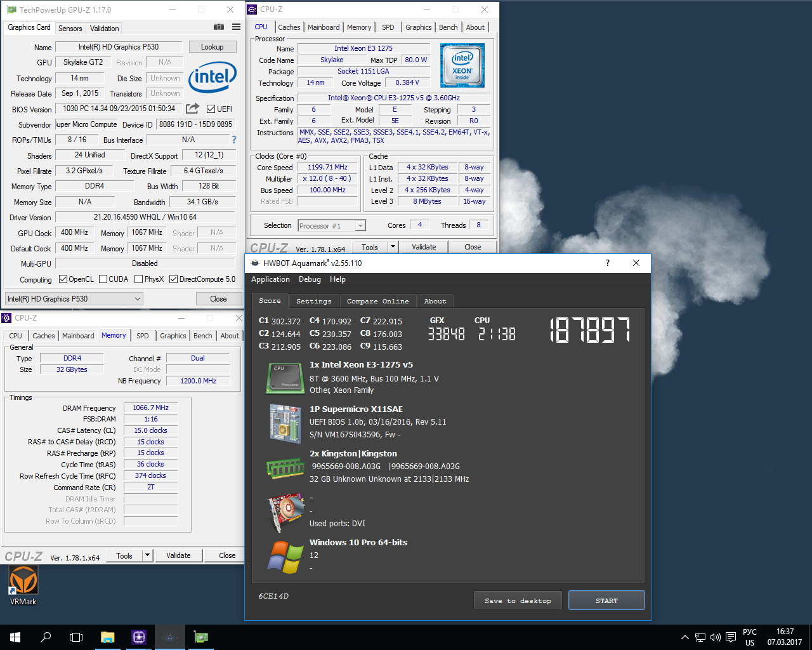Image resolution: width=812 pixels, height=650 pixels.
Task: Click the GPU-Z screenshot camera icon
Action: coord(218,27)
